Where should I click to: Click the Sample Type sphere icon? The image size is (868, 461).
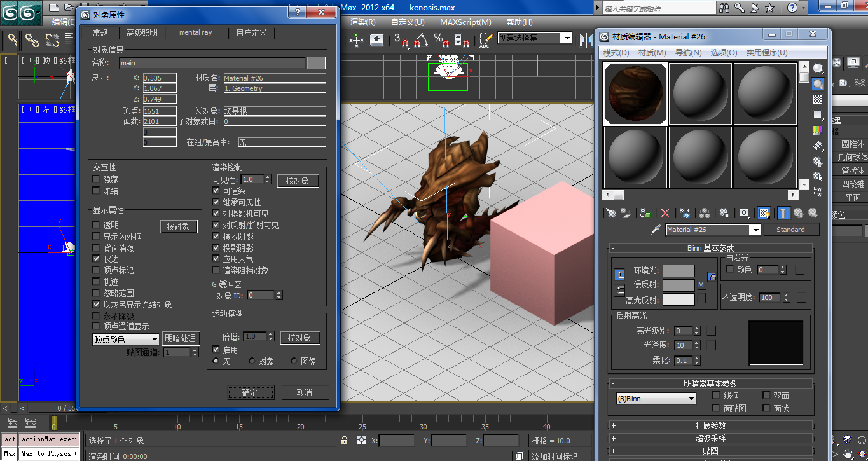[x=818, y=69]
